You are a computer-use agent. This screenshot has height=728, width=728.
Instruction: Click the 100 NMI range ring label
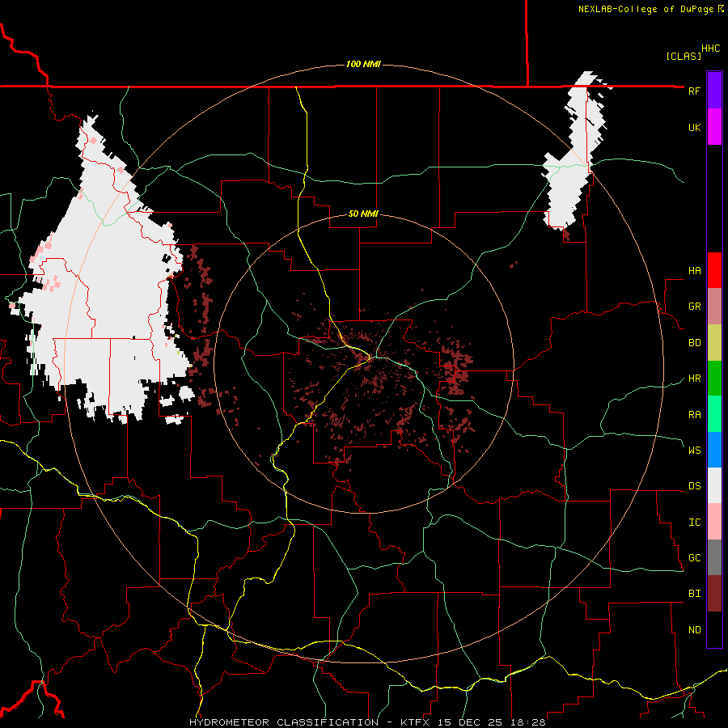click(363, 64)
